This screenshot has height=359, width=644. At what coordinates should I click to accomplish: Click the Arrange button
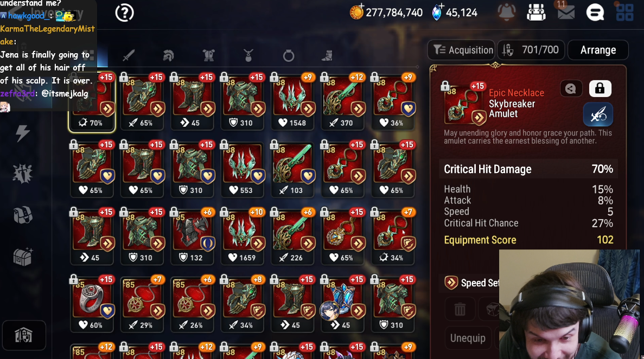click(598, 50)
